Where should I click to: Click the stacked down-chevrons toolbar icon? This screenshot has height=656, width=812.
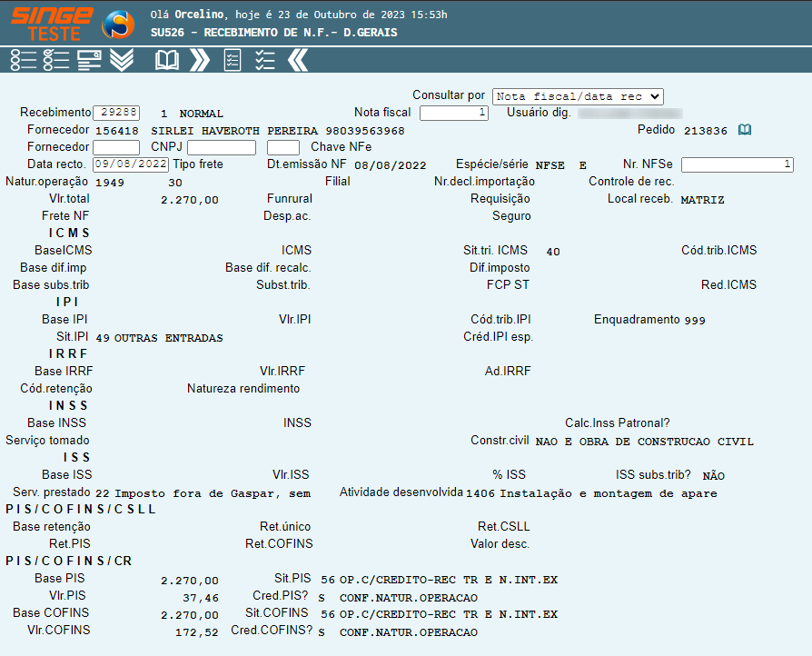(x=122, y=60)
